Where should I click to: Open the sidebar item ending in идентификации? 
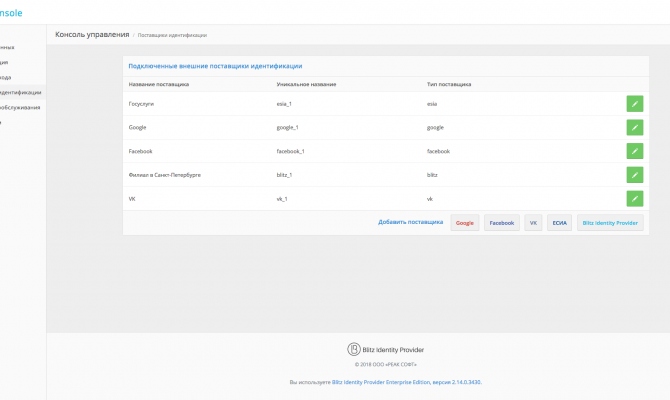pyautogui.click(x=21, y=92)
